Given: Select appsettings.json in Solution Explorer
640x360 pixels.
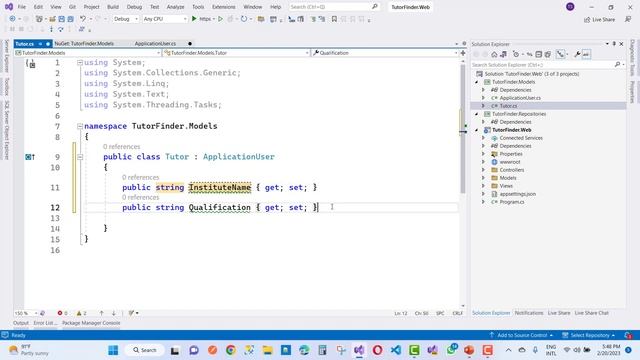Looking at the screenshot, I should (x=518, y=194).
